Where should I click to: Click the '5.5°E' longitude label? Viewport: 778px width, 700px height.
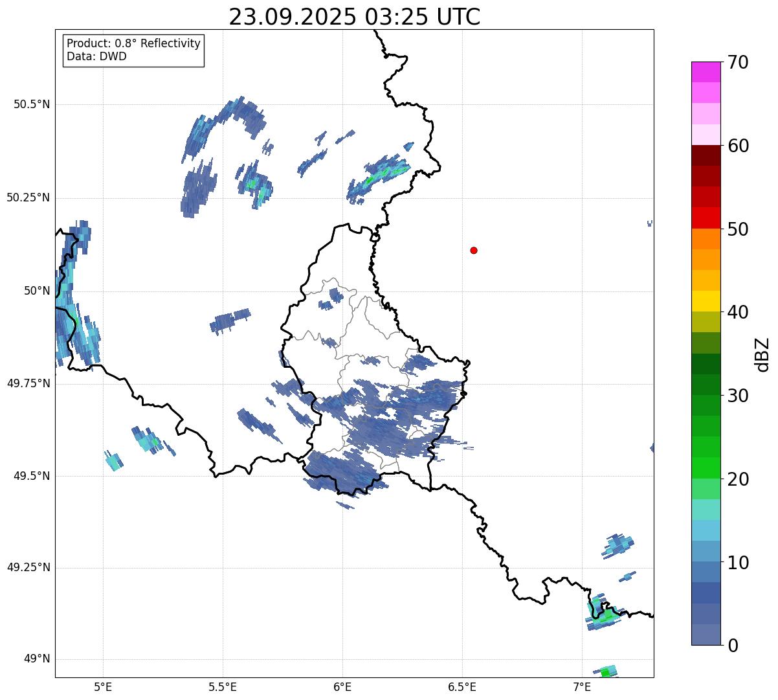tap(223, 687)
